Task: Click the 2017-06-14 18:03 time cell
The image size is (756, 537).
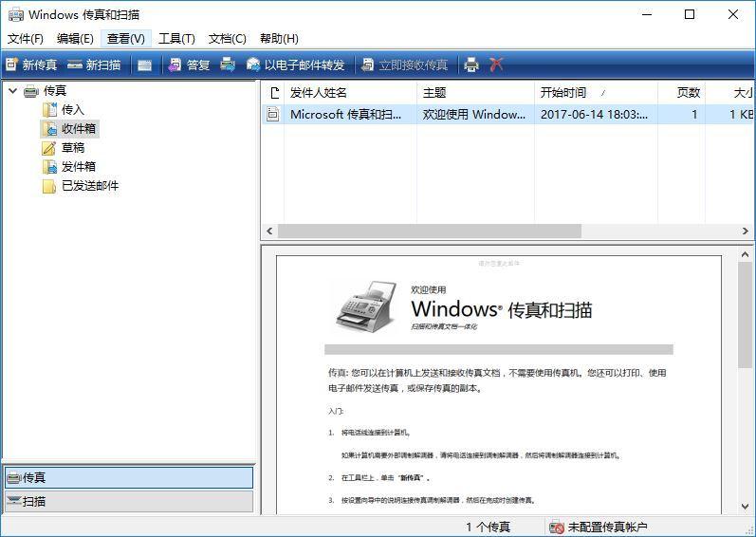Action: pyautogui.click(x=594, y=114)
